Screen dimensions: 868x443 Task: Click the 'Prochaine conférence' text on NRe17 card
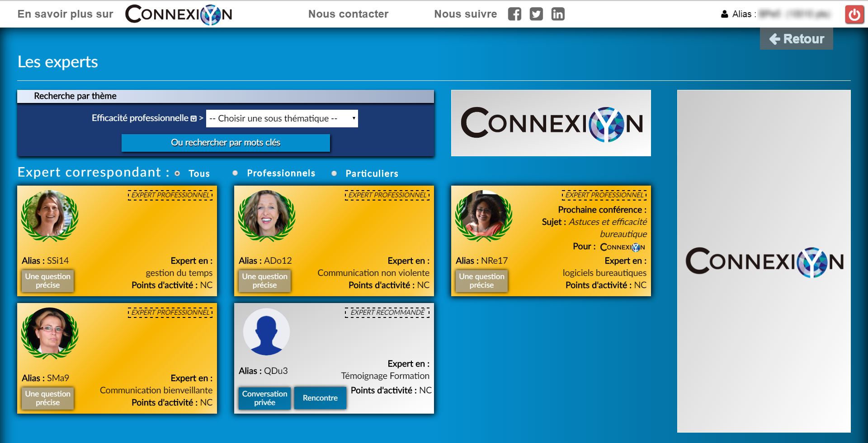pyautogui.click(x=602, y=210)
